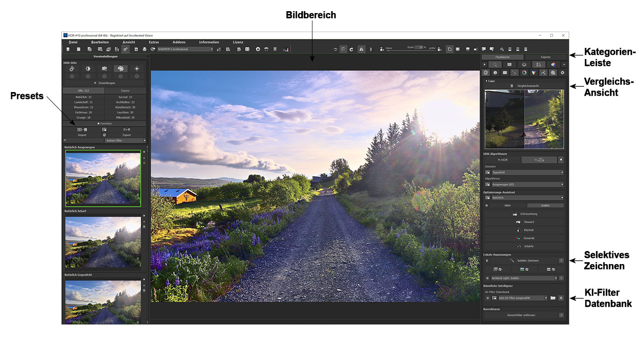644x364 pixels.
Task: Click the zoom 'größer' icon
Action: [x=440, y=49]
